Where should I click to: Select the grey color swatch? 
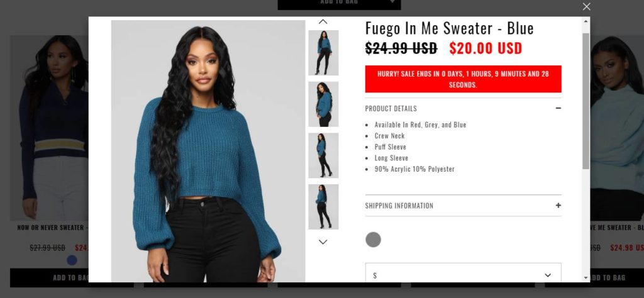pyautogui.click(x=373, y=240)
